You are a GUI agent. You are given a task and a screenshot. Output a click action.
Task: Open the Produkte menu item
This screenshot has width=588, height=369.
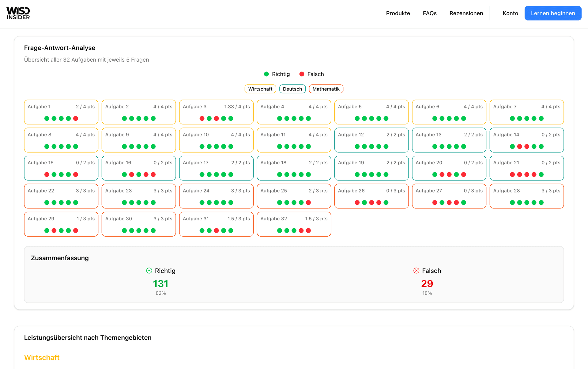398,13
